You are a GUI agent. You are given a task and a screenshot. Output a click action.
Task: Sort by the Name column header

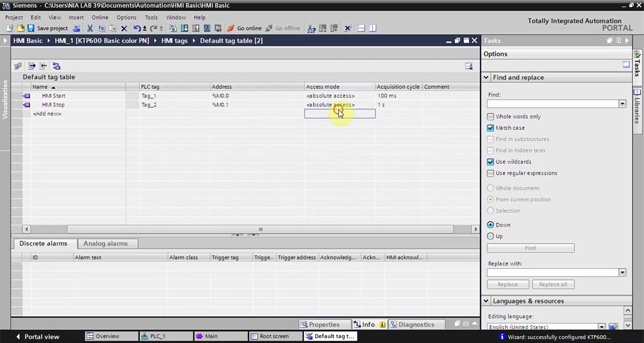coord(78,87)
